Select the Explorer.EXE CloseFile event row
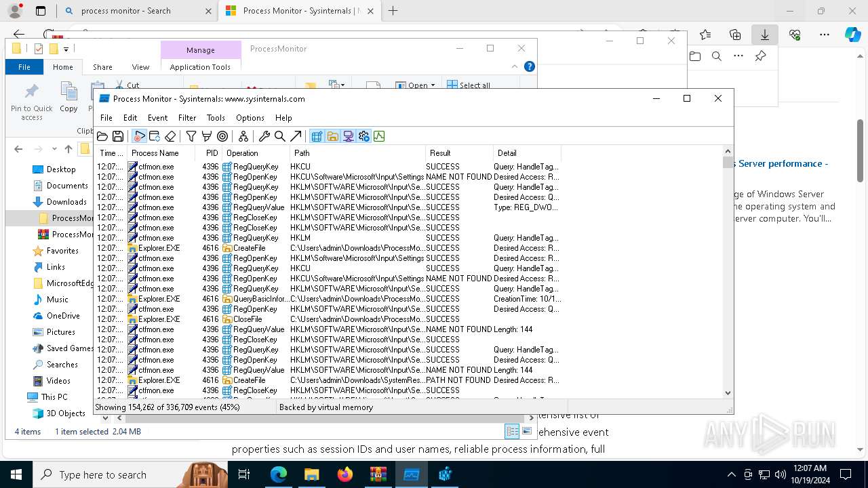Image resolution: width=868 pixels, height=488 pixels. click(328, 319)
